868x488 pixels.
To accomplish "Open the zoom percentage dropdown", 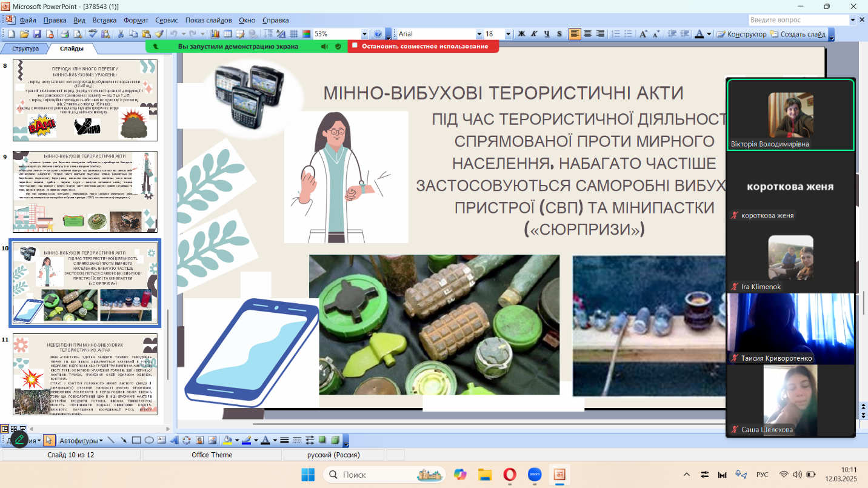I will click(x=364, y=34).
